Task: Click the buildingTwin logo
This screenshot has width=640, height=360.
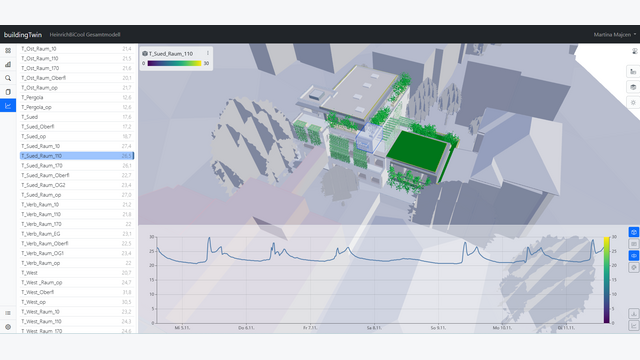Action: click(x=23, y=35)
